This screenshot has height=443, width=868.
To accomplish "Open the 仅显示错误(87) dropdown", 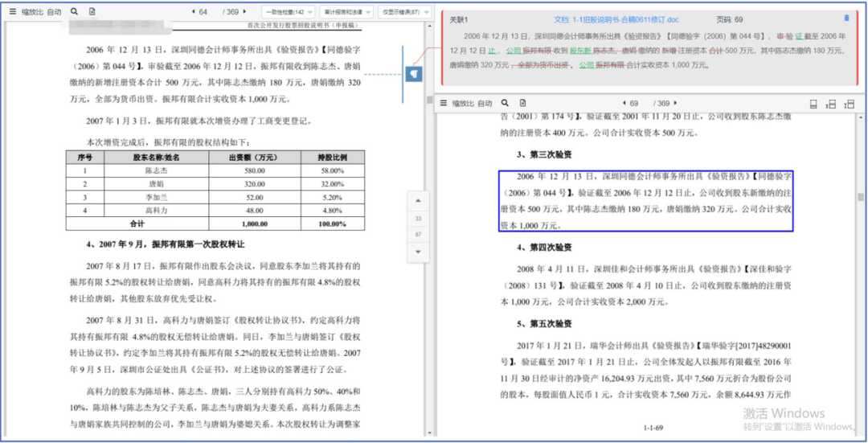I will (x=405, y=11).
